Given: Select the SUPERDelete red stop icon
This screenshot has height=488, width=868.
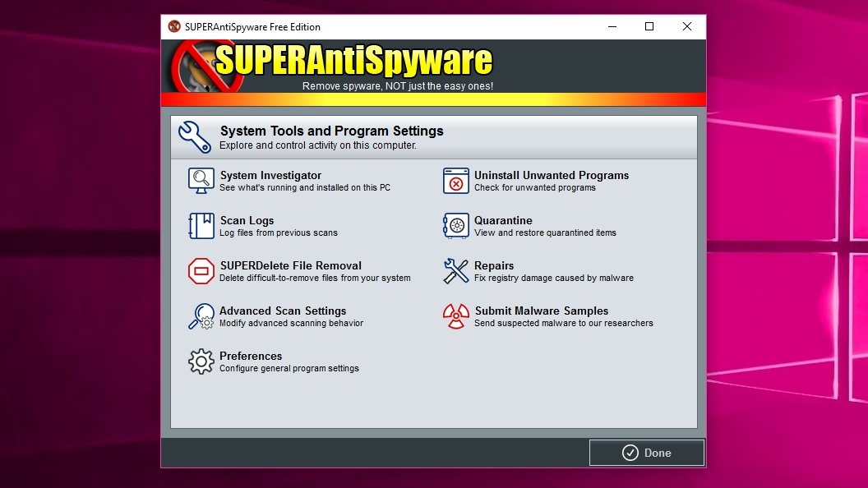Looking at the screenshot, I should point(201,271).
